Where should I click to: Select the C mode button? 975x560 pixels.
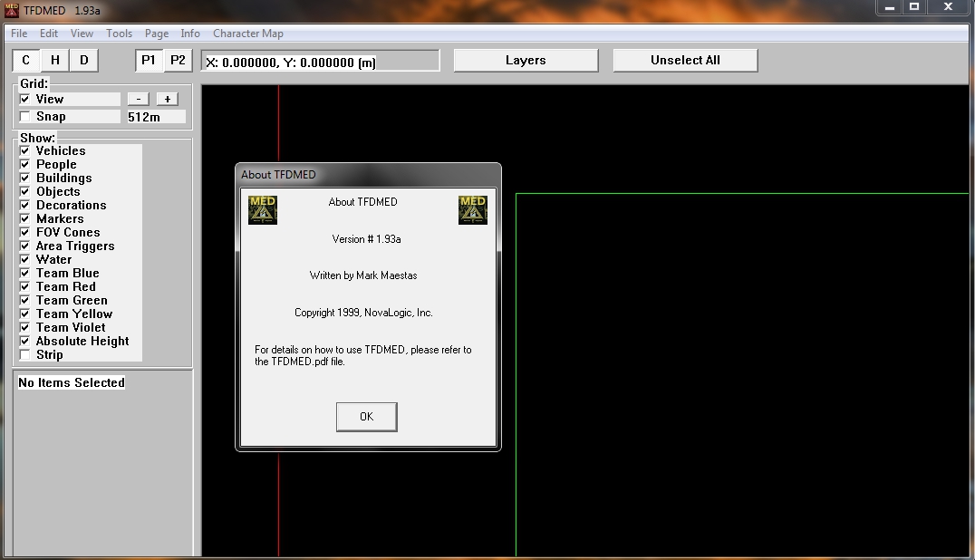coord(25,61)
